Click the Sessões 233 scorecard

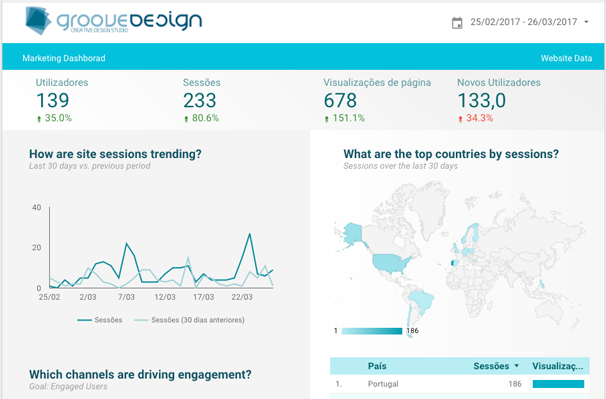[201, 100]
